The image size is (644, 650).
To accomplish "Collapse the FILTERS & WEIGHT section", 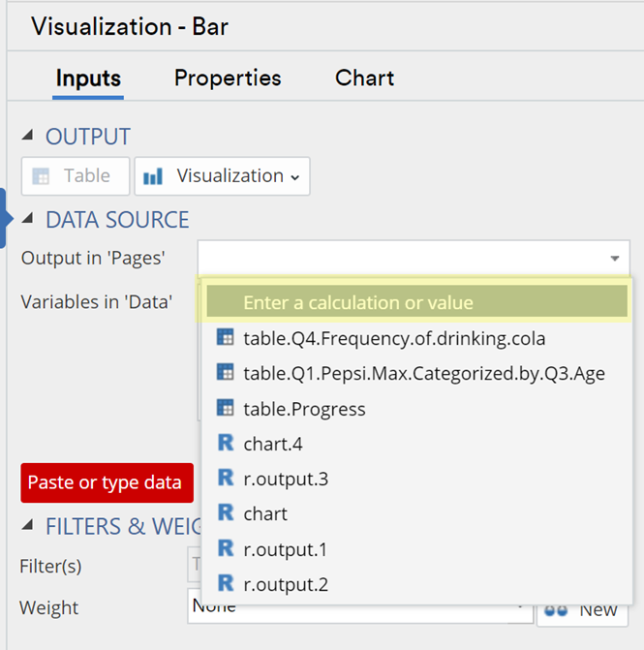I will (x=27, y=525).
